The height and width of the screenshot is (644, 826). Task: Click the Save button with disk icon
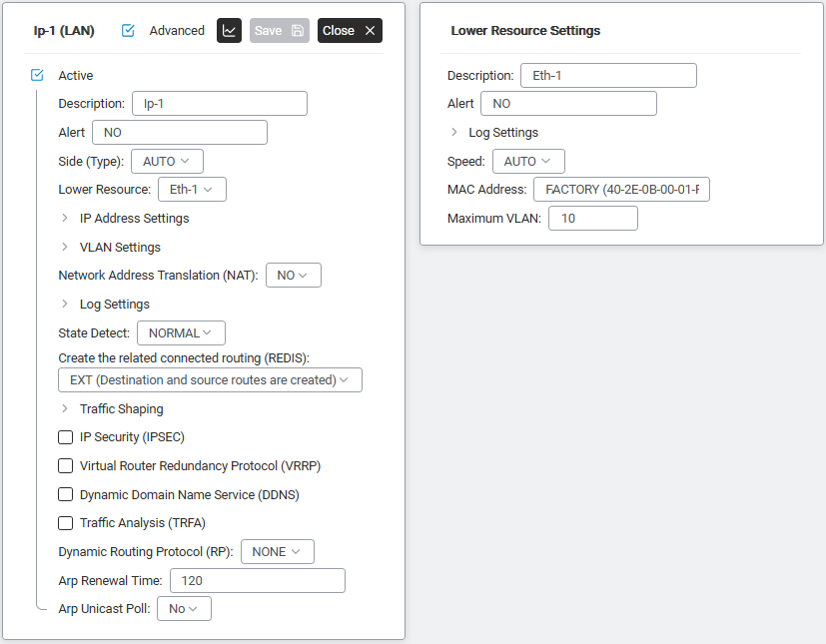tap(279, 31)
